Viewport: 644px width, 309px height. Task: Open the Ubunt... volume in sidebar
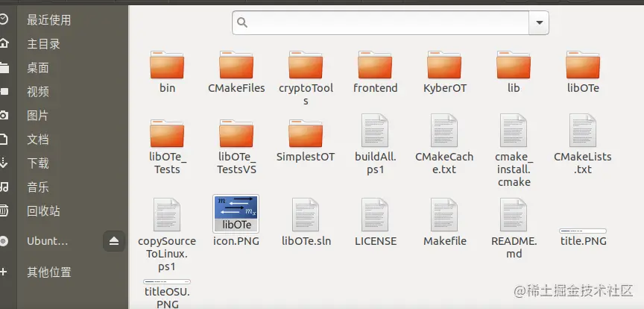click(x=48, y=241)
